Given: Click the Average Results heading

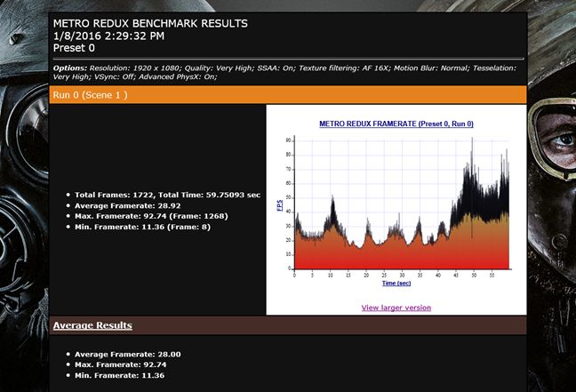Looking at the screenshot, I should pyautogui.click(x=92, y=325).
